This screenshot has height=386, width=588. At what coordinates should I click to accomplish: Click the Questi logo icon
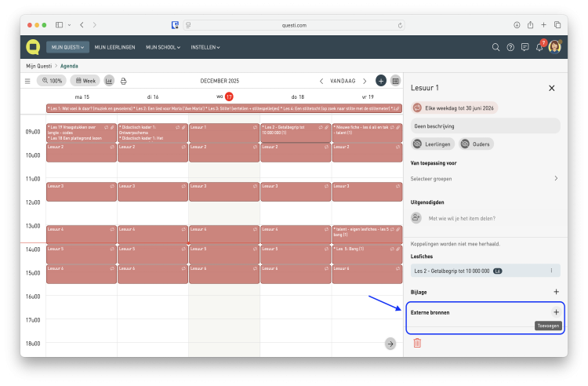[33, 47]
